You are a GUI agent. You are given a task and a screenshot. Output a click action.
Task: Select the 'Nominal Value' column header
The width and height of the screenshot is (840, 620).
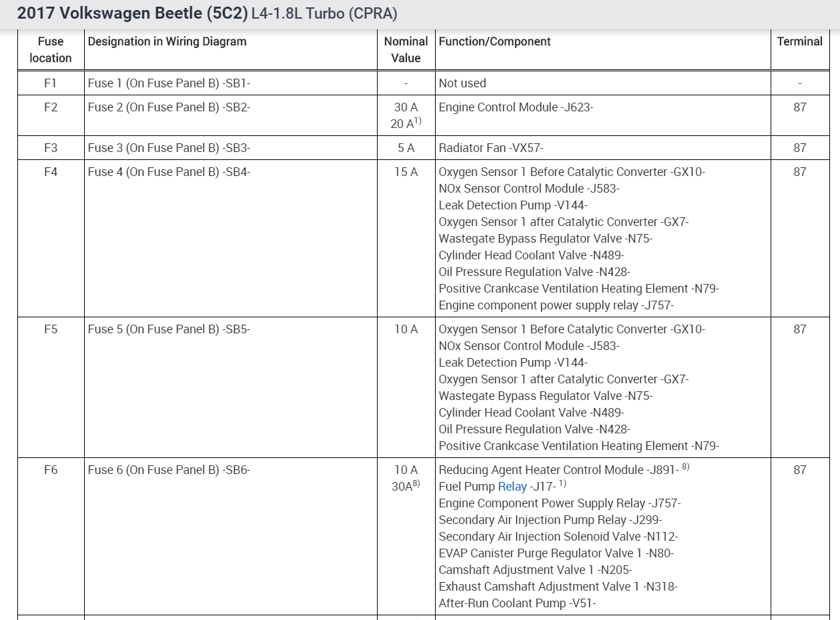(406, 50)
